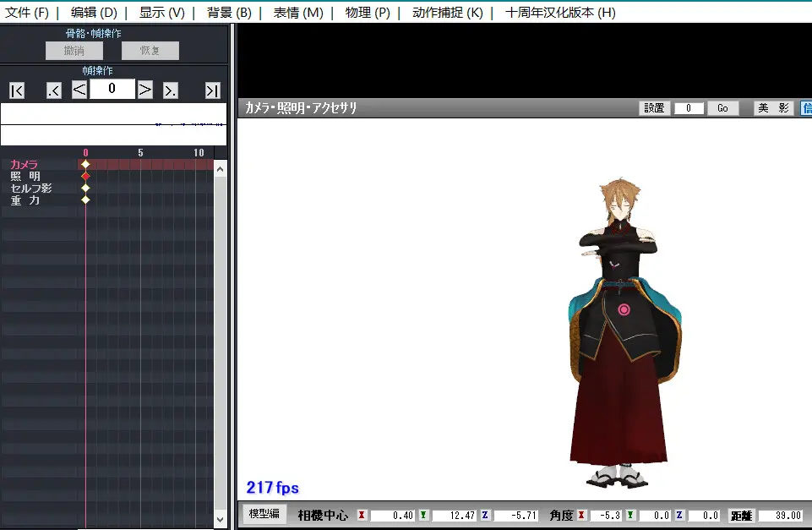
Task: Toggle the 美 display option
Action: coord(763,107)
